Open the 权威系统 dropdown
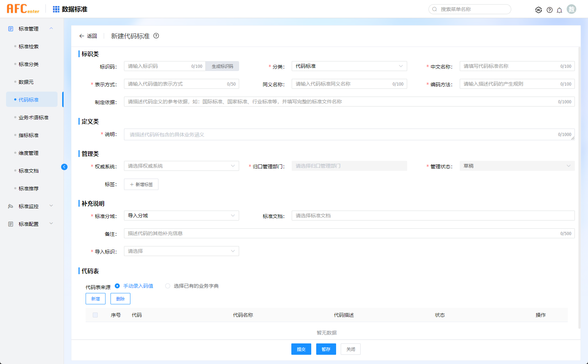The width and height of the screenshot is (588, 364). [x=182, y=166]
